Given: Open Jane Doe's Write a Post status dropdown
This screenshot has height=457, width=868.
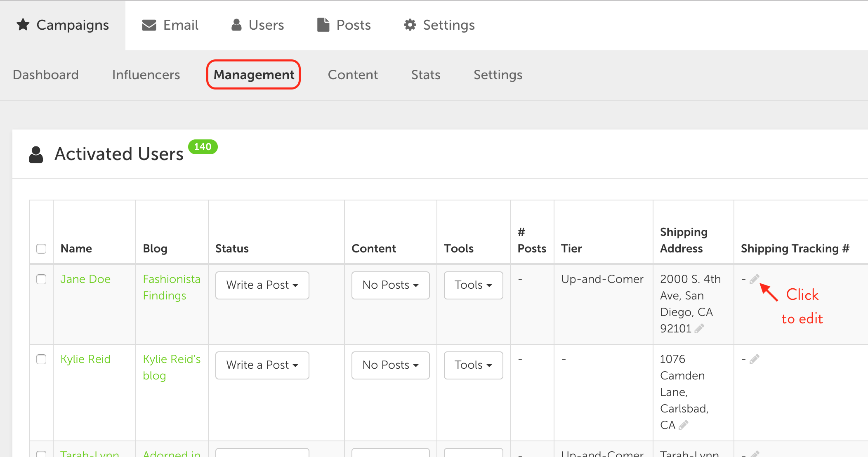Looking at the screenshot, I should pyautogui.click(x=262, y=285).
